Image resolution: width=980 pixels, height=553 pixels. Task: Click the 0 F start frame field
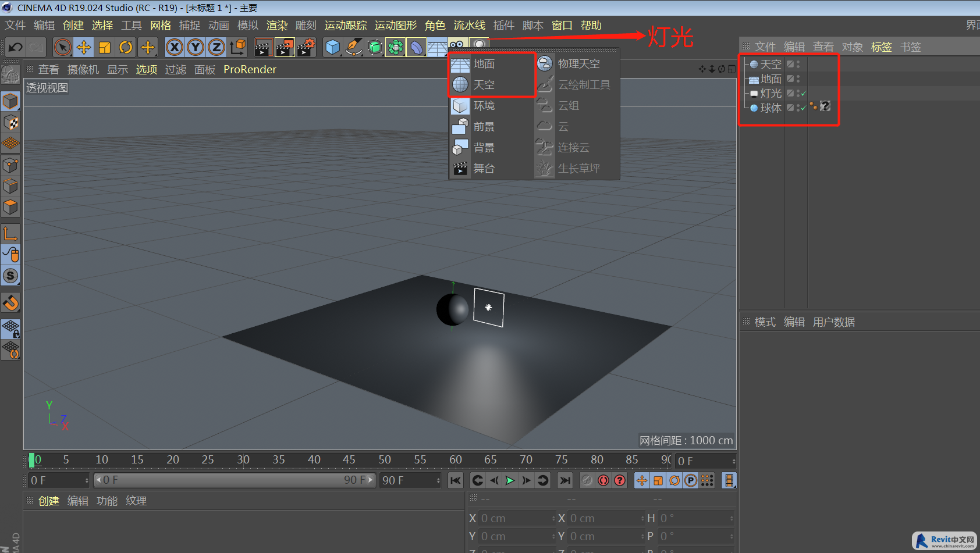59,480
